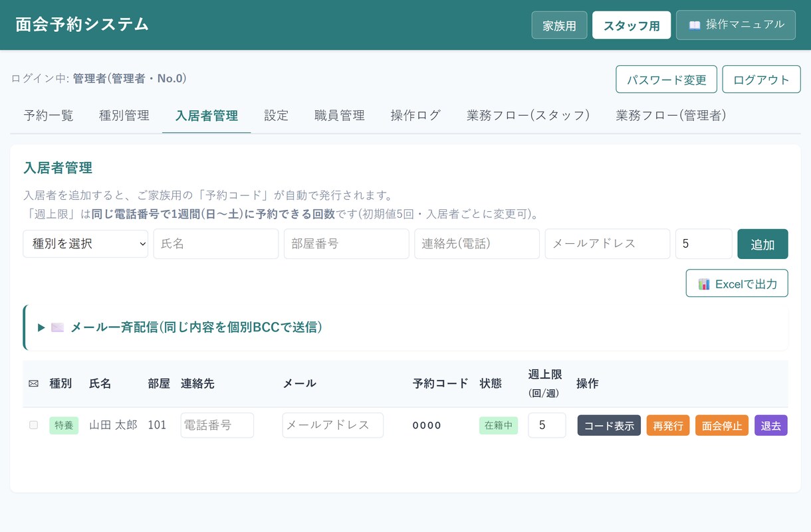Click the name 山田 太郎
The image size is (811, 532).
tap(114, 425)
